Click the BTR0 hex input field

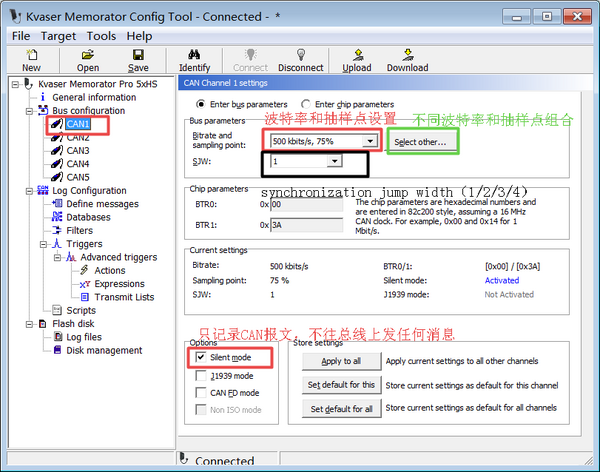pos(307,204)
